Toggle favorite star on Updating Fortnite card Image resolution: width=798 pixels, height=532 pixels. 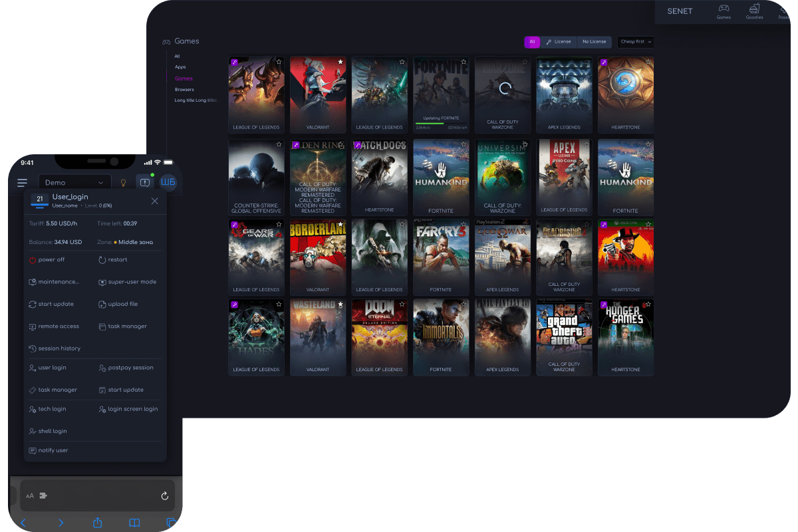coord(464,62)
